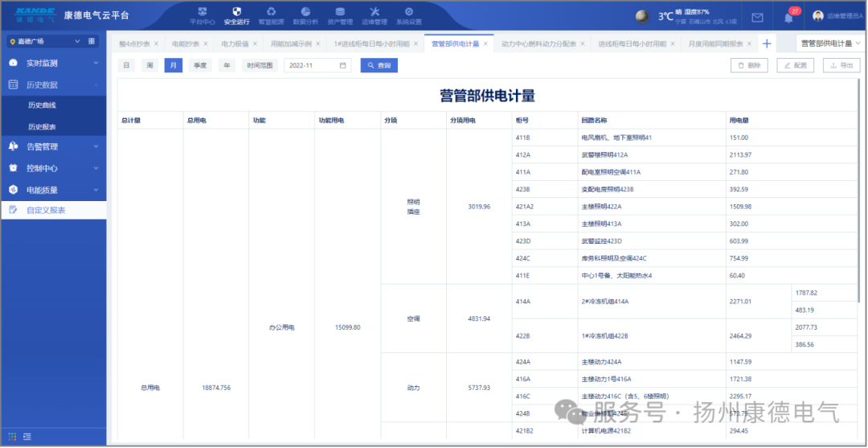This screenshot has width=868, height=448.
Task: Open notification bell with 27 badge
Action: 788,17
